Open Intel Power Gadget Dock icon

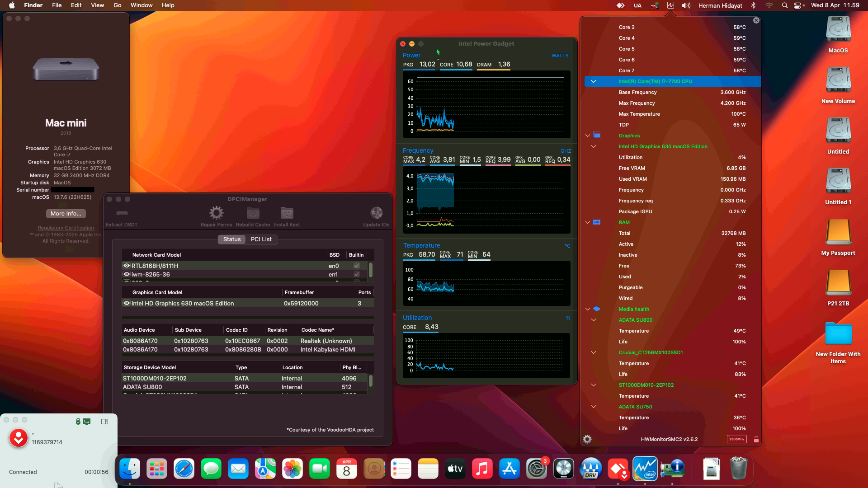[x=645, y=469]
